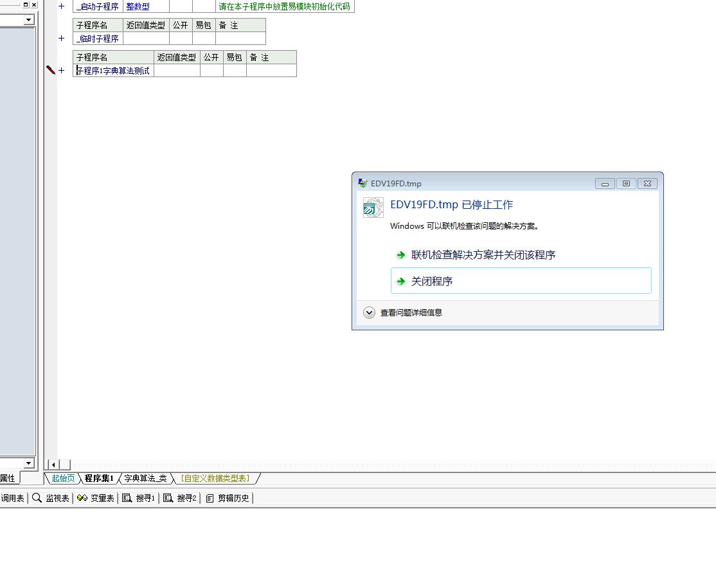
Task: Click 公开 cell of the 子程序1字典算法测试 row
Action: (x=211, y=70)
